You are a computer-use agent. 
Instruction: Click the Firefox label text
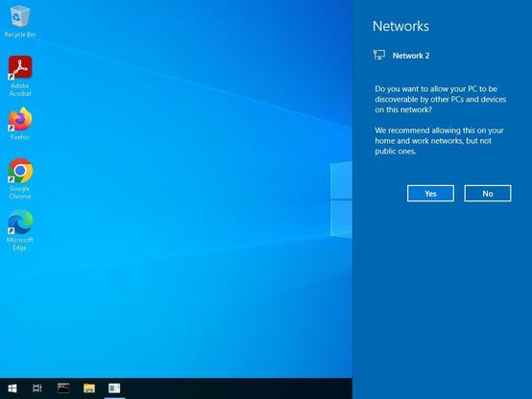point(20,137)
